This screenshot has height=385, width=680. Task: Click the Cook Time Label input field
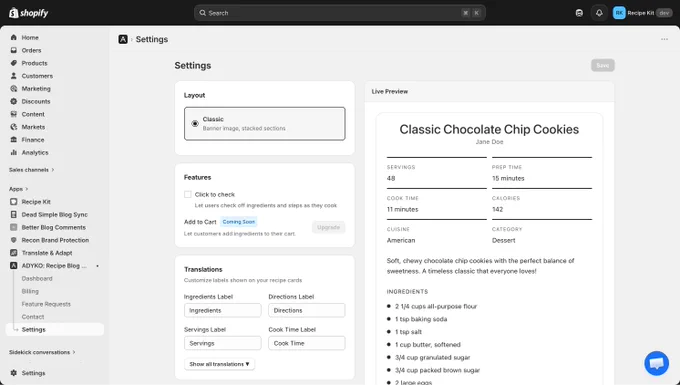[307, 343]
